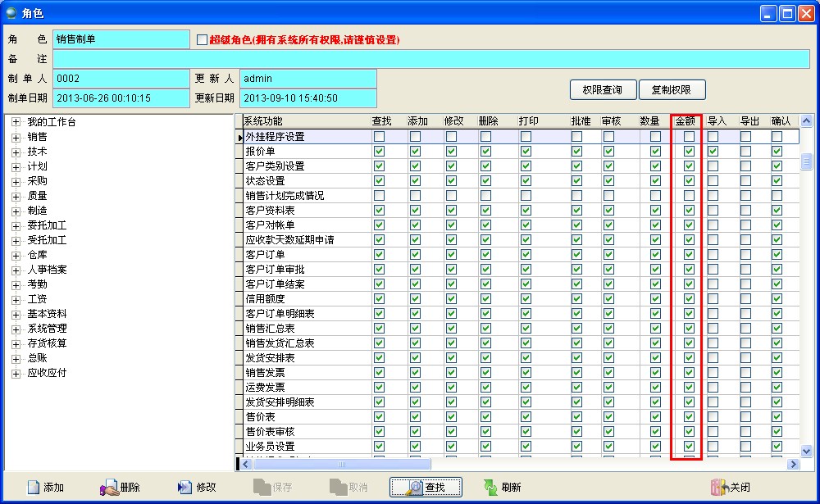The image size is (820, 504).
Task: Click the 权限查询 button
Action: coord(602,89)
